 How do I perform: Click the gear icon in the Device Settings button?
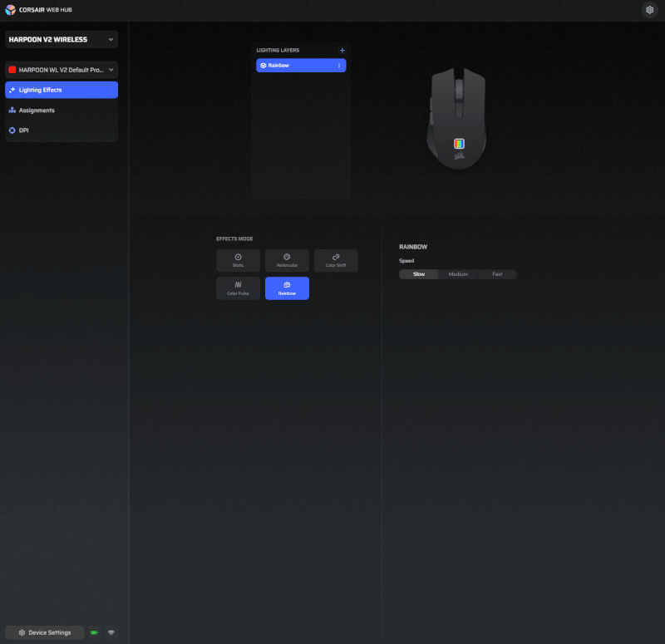tap(22, 632)
